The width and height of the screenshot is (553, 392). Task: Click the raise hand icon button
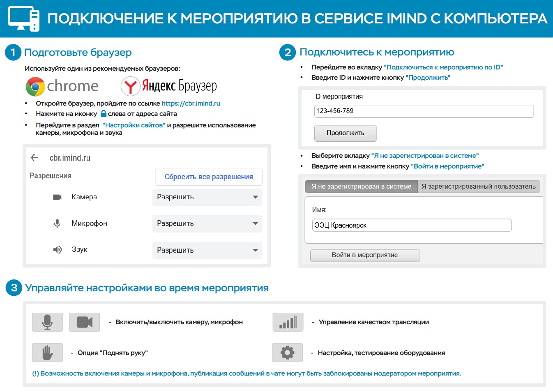(47, 353)
